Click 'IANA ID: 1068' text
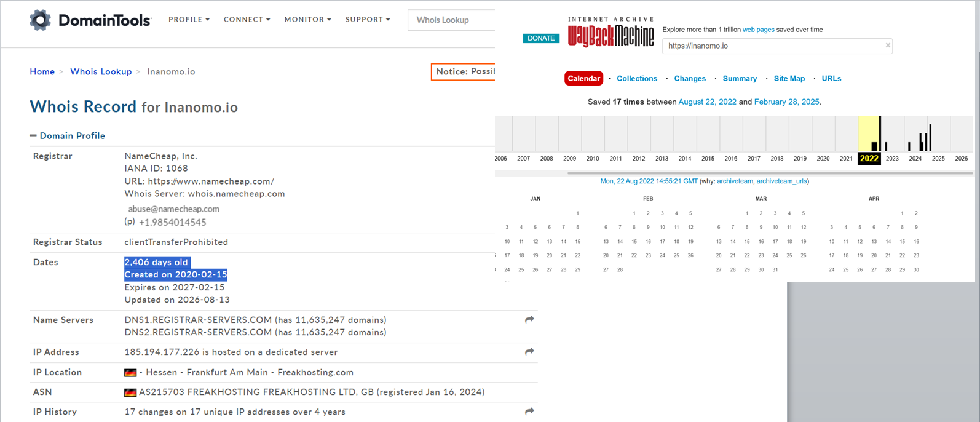 [x=156, y=169]
